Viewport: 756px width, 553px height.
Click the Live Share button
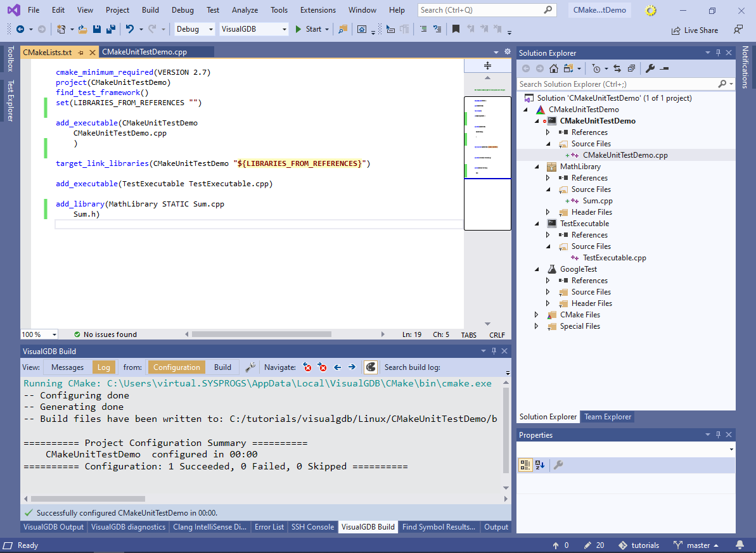coord(695,30)
